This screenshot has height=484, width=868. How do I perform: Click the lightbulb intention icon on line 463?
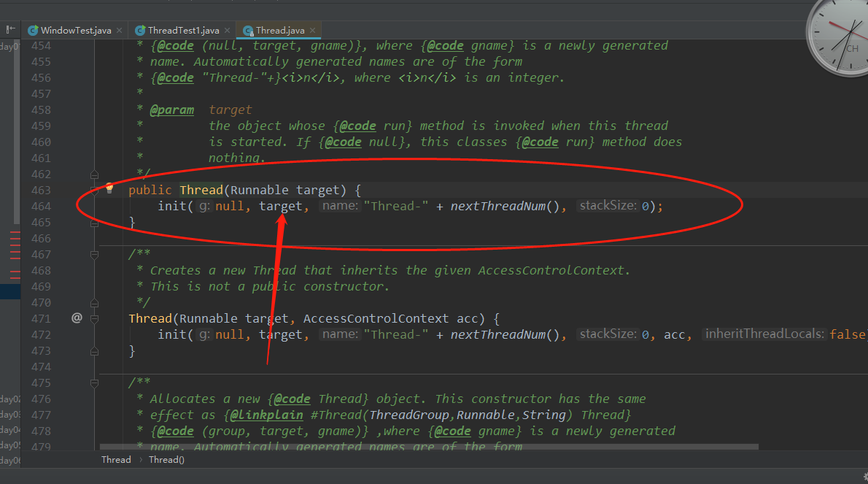pyautogui.click(x=109, y=188)
